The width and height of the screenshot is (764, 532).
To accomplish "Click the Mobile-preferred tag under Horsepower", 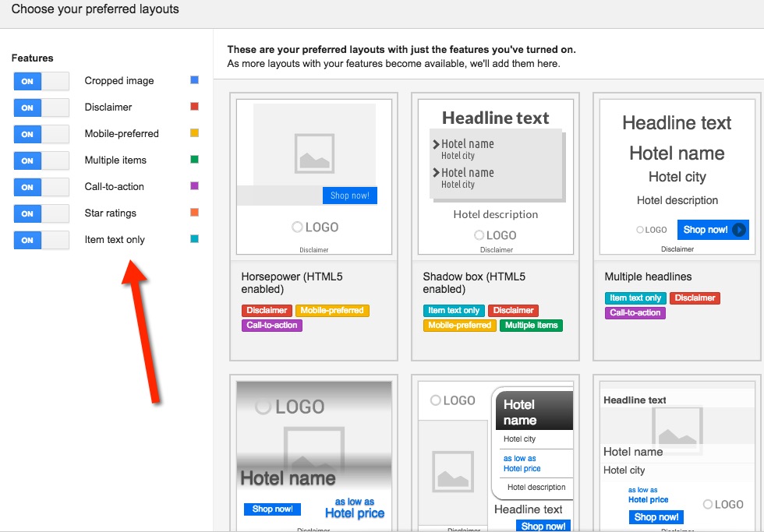I will pyautogui.click(x=332, y=311).
